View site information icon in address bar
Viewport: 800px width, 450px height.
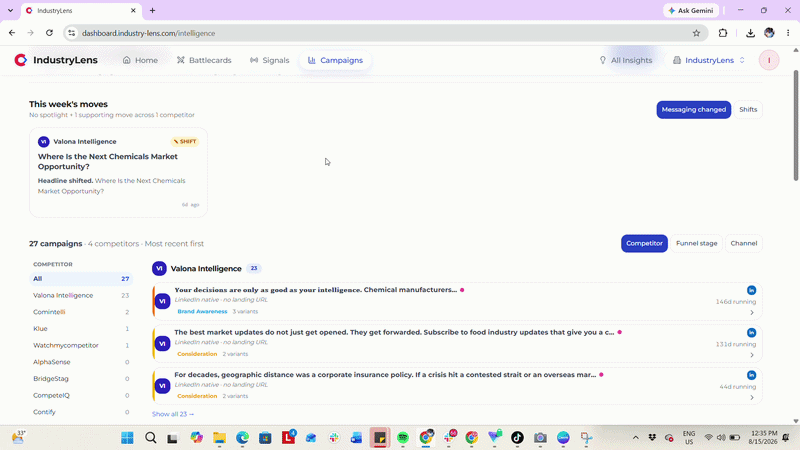tap(71, 33)
